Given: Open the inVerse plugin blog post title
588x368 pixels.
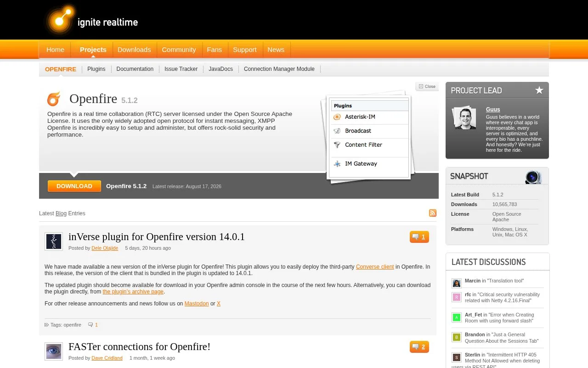Looking at the screenshot, I should point(157,237).
